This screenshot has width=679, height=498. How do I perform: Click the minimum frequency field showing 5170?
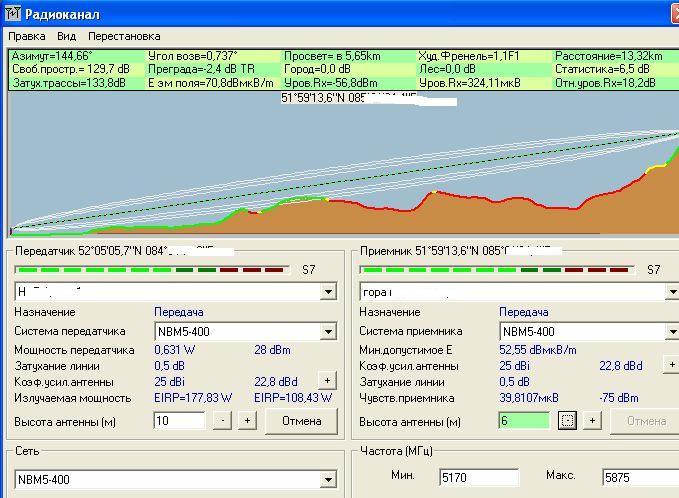point(478,478)
